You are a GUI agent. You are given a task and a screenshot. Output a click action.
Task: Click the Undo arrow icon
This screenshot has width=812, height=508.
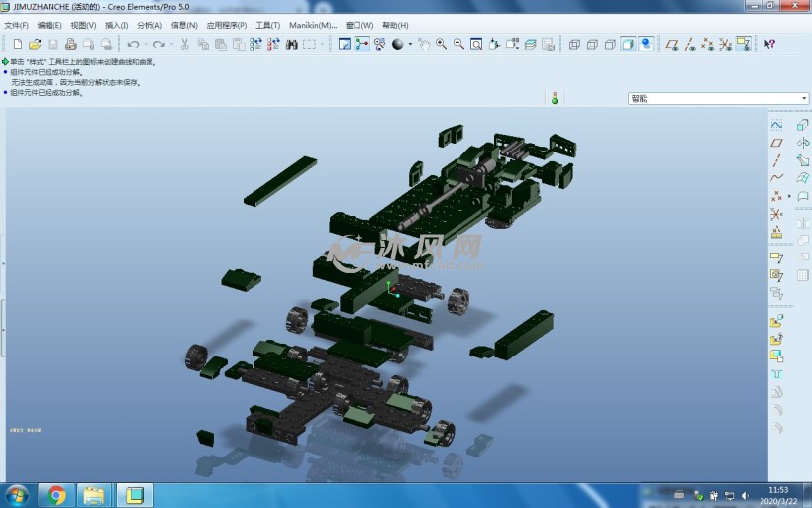click(x=133, y=44)
